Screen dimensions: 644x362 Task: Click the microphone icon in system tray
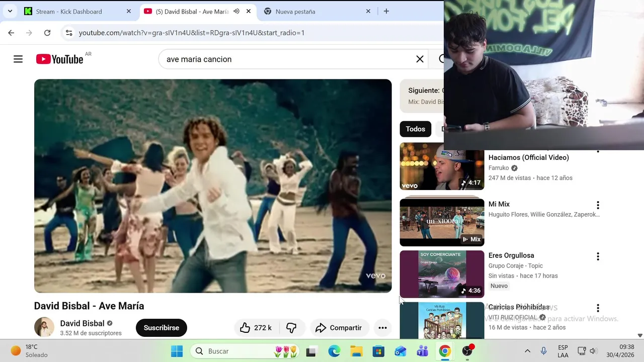point(543,351)
